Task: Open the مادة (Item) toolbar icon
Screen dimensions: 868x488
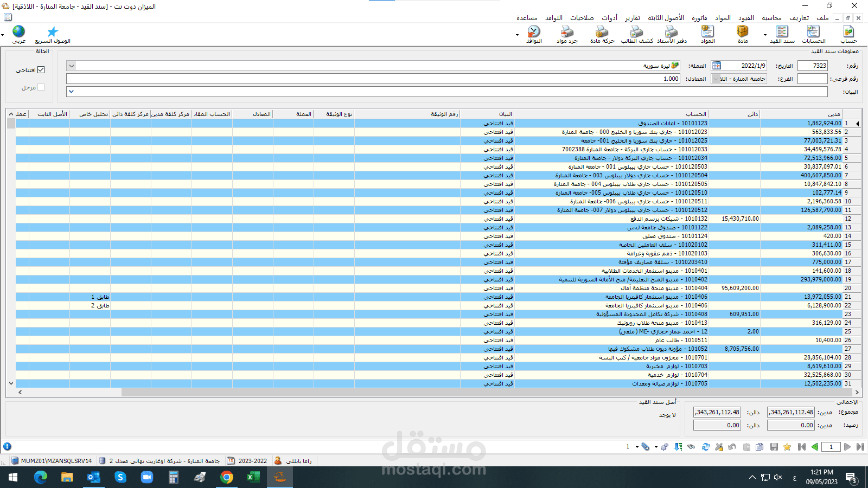Action: [x=743, y=34]
